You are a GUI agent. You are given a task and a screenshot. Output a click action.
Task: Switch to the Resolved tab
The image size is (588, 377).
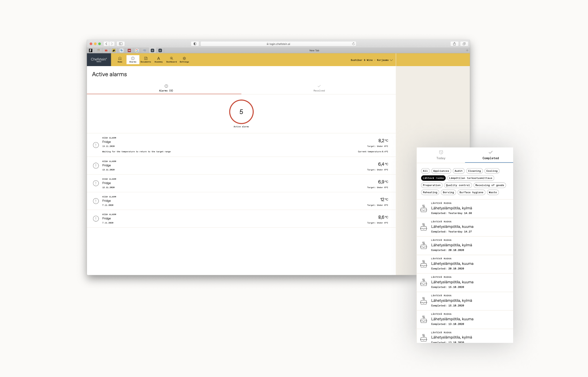coord(319,88)
